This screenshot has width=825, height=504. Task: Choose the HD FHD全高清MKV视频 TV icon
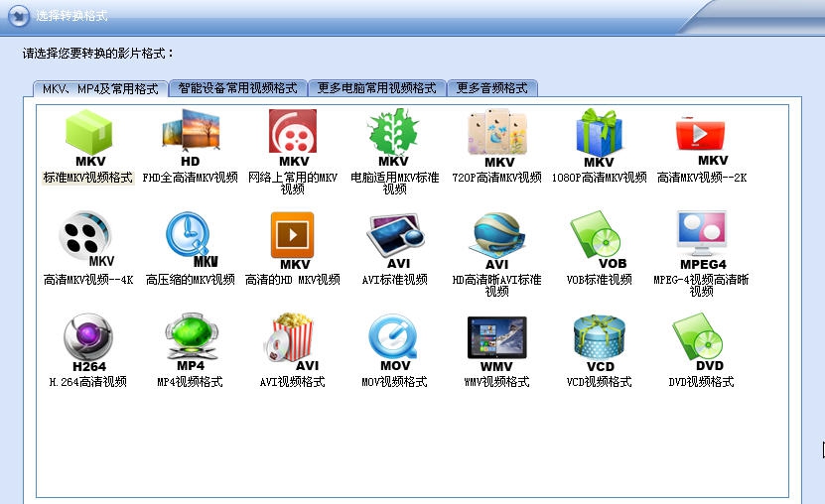(x=191, y=138)
